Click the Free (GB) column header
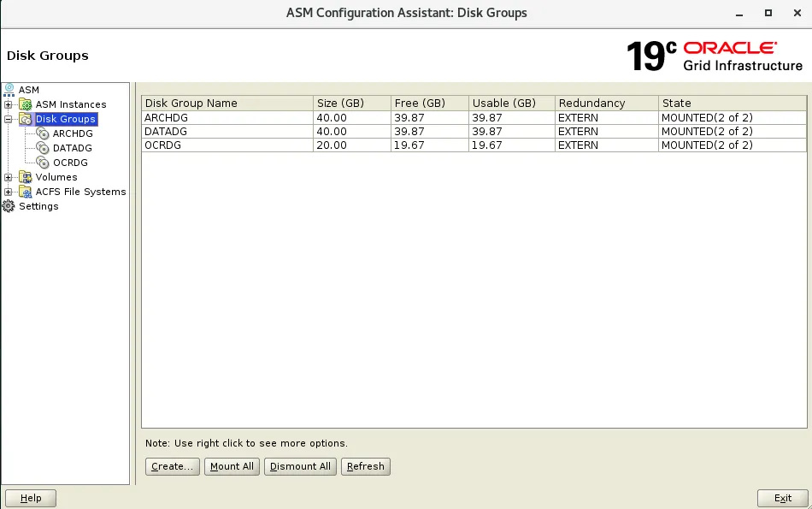Viewport: 812px width, 509px height. point(430,104)
